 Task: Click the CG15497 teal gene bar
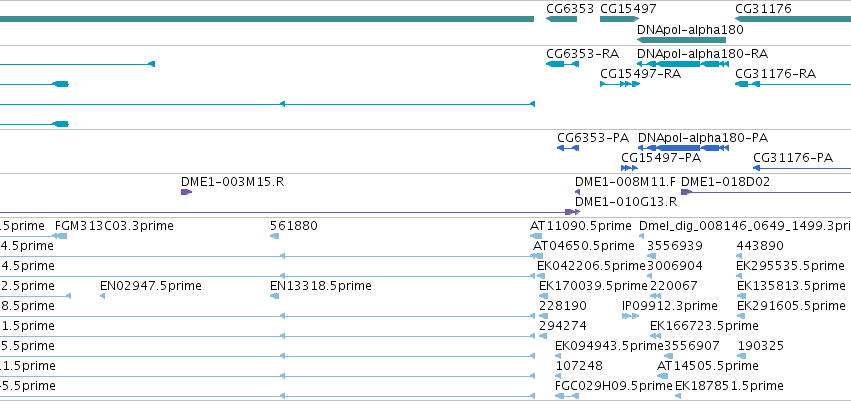[620, 19]
